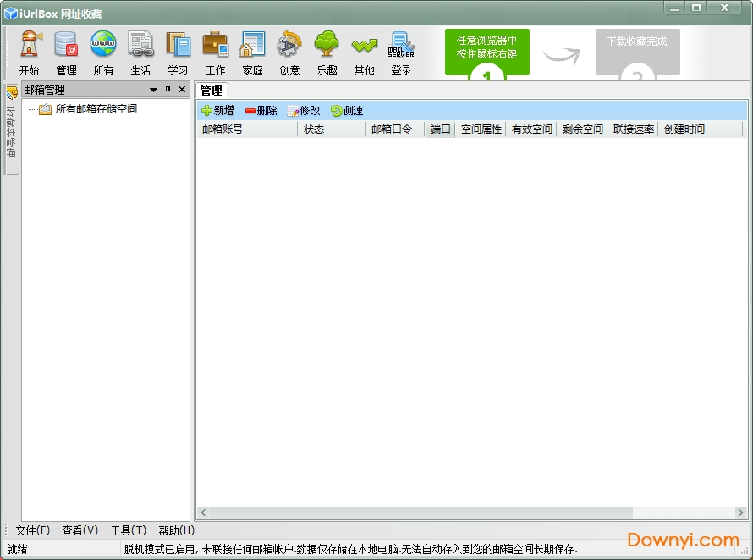Screen dimensions: 753x560
Task: Click the 所有 globe icon in toolbar
Action: click(x=103, y=51)
